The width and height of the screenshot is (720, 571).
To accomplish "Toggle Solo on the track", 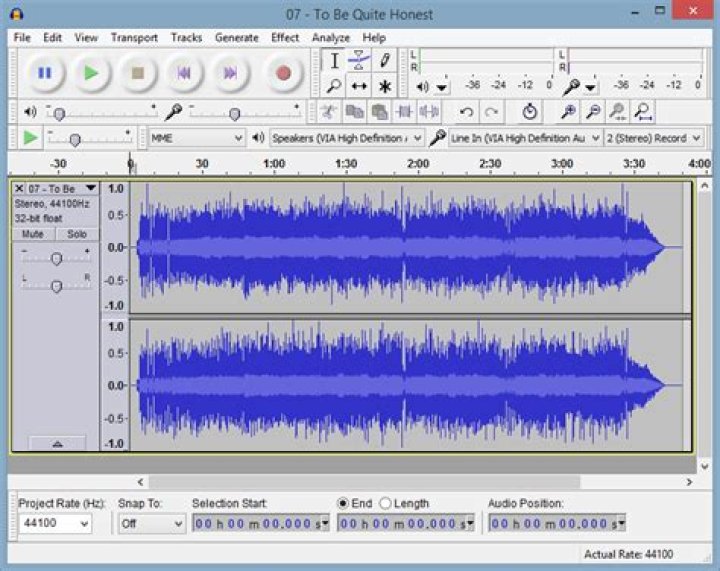I will tap(77, 234).
